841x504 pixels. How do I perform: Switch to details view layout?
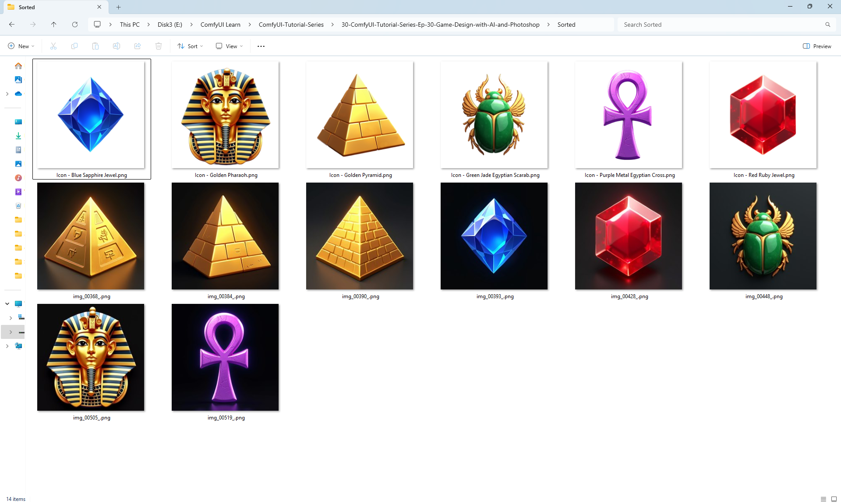coord(823,499)
